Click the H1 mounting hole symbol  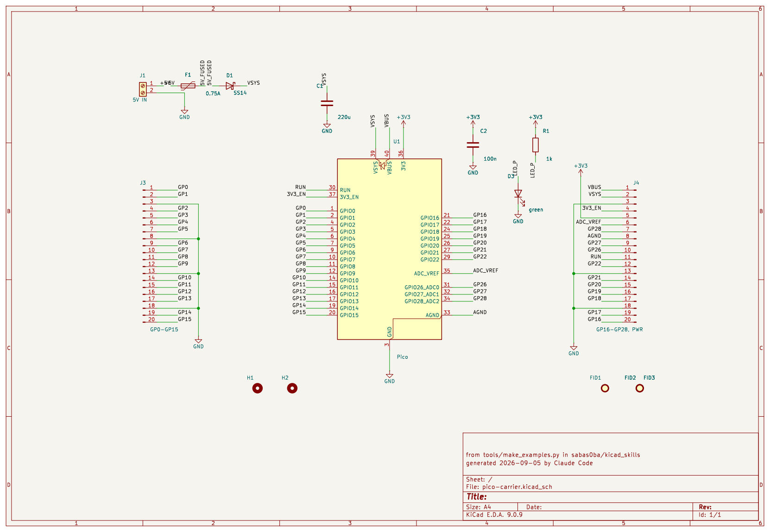(258, 388)
